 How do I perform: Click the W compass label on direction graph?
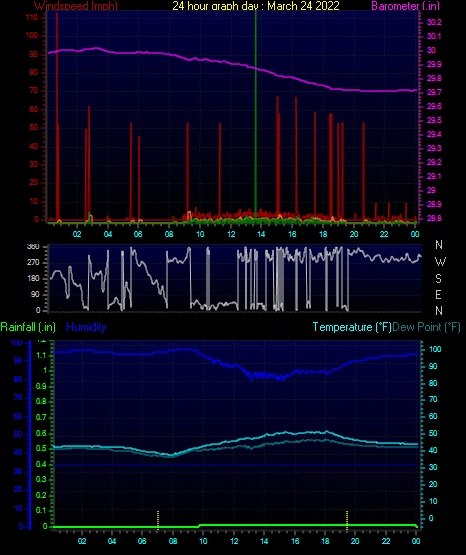click(x=440, y=262)
